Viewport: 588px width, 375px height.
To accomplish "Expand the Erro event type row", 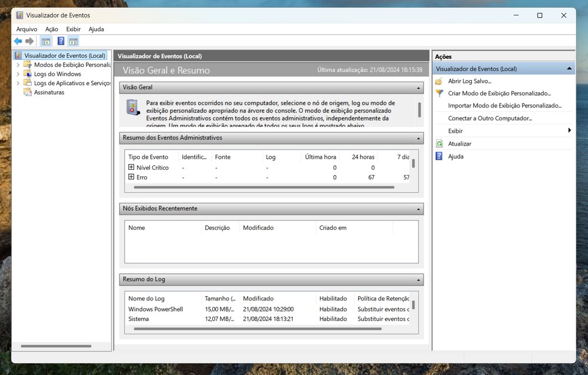I will coord(131,177).
